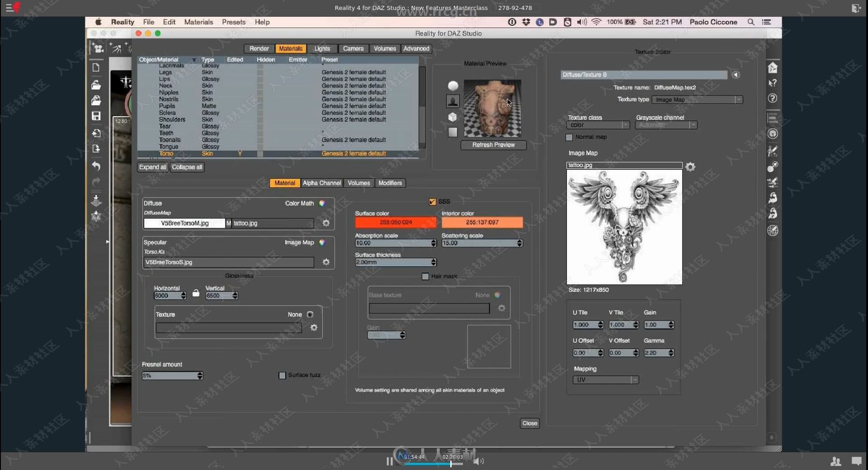The image size is (868, 470).
Task: Toggle the Hidden box for the Legs row
Action: (x=260, y=72)
